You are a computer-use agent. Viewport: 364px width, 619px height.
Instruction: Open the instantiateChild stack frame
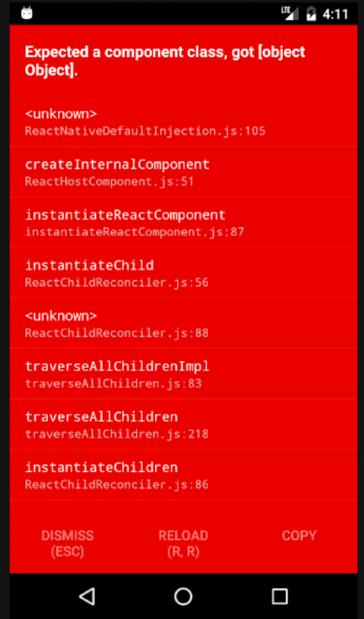184,273
